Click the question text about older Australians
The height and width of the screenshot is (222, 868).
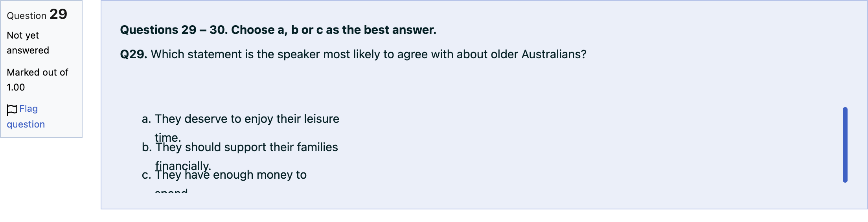[368, 54]
